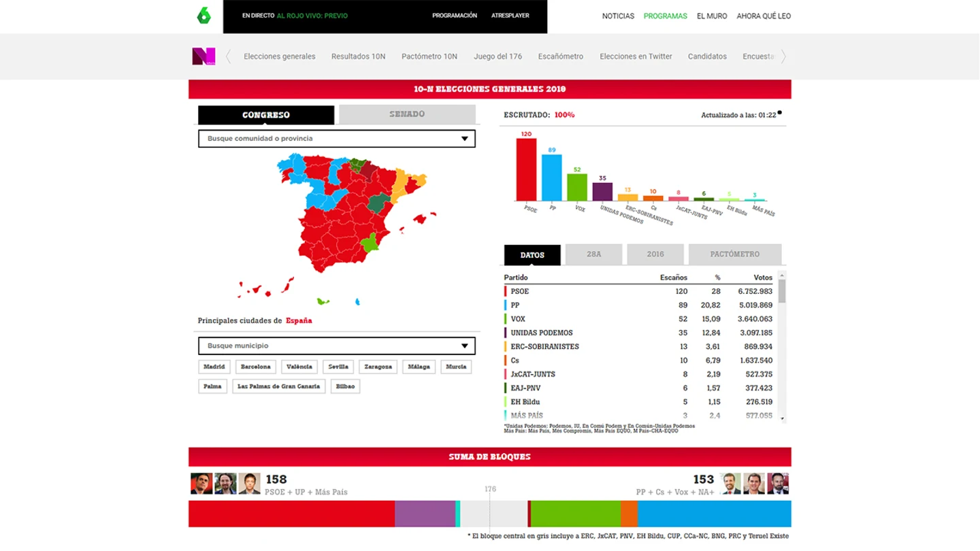The image size is (980, 551).
Task: Click the PP blue bar in chart
Action: [552, 178]
